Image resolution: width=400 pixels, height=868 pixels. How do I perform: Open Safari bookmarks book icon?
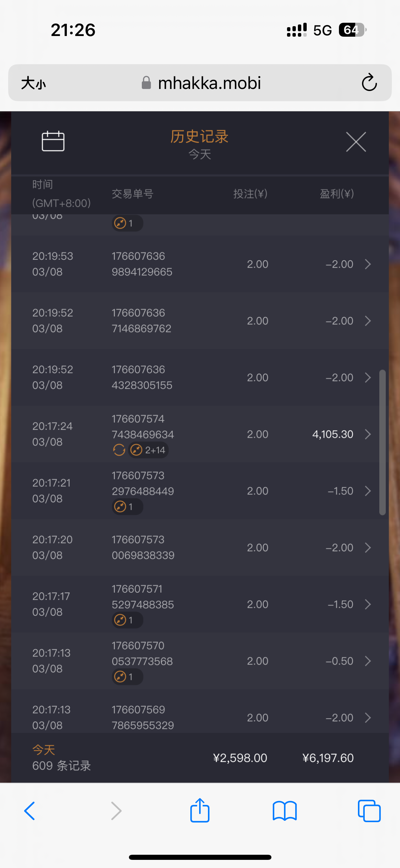[284, 811]
